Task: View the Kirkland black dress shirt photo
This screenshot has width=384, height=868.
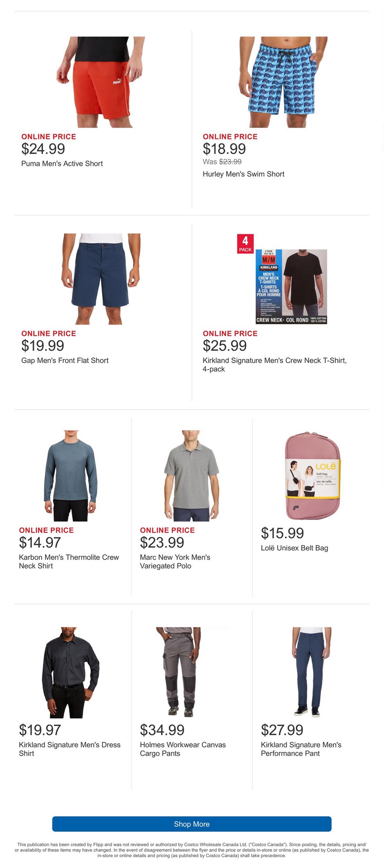Action: [71, 672]
